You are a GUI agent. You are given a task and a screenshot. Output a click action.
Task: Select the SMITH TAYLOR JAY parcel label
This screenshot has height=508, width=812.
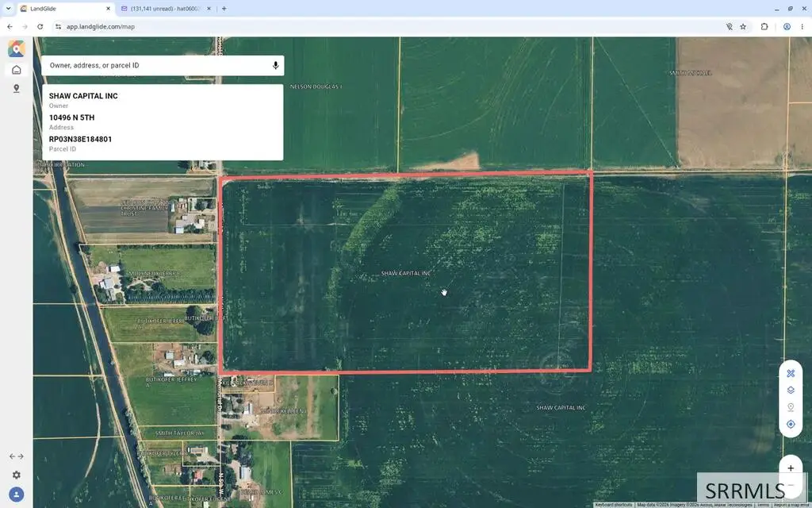(179, 433)
